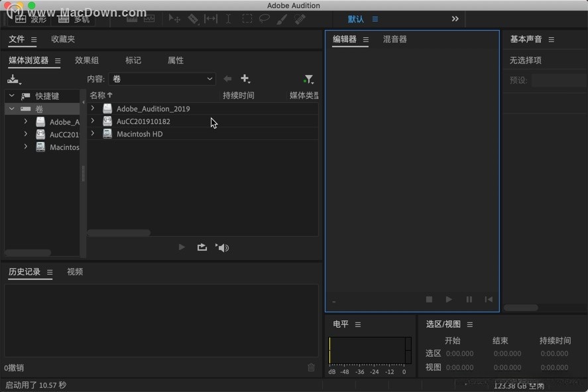Select the Lasso Selection tool
Screen dimensions: 588x392
pyautogui.click(x=264, y=19)
